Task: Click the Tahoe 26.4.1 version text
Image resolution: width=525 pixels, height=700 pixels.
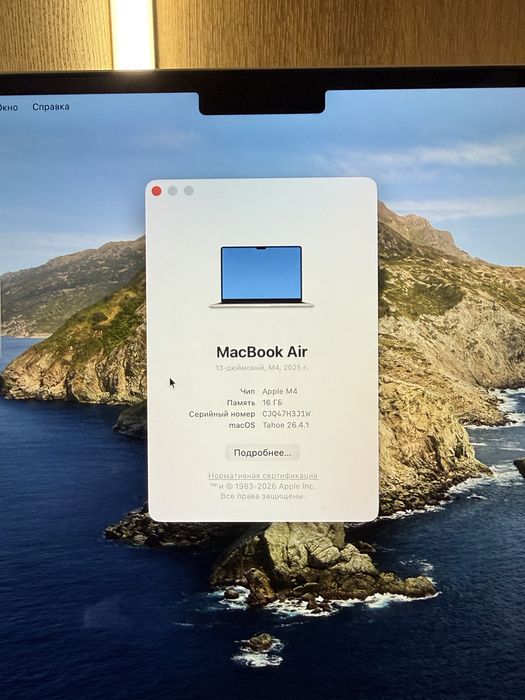Action: [x=286, y=425]
